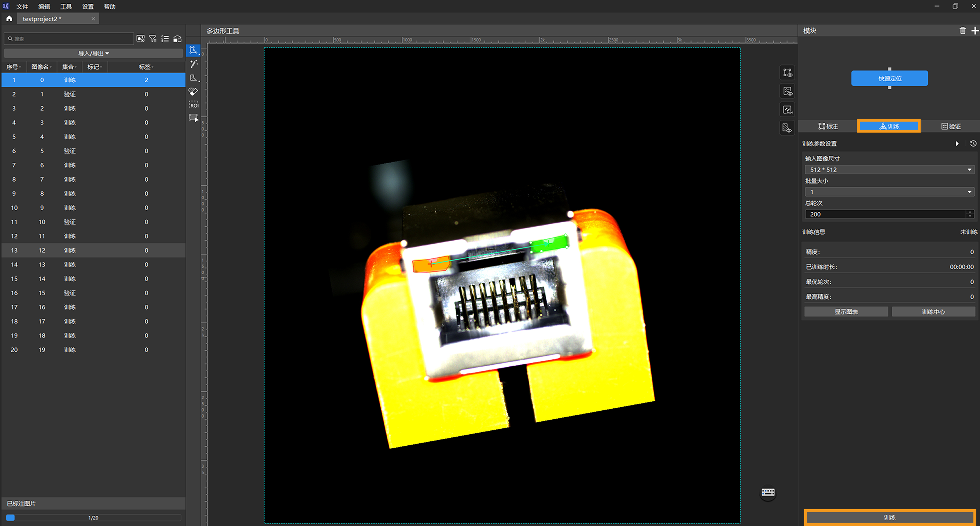Open the 批量大小 batch size dropdown

(889, 192)
